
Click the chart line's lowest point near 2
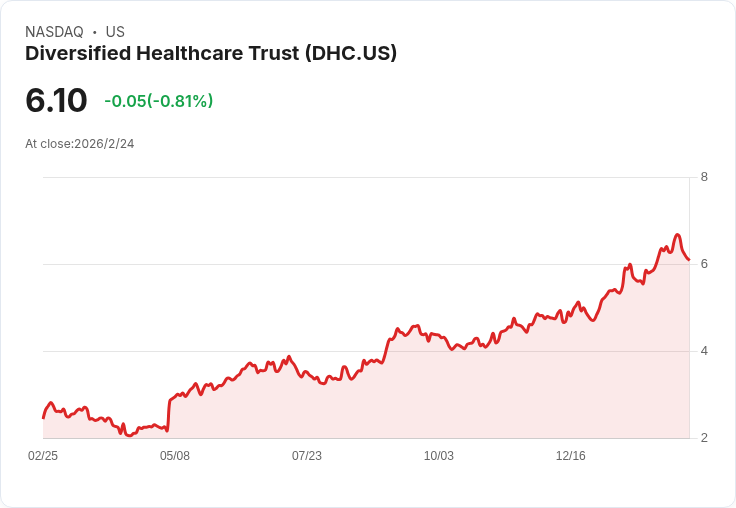point(130,436)
